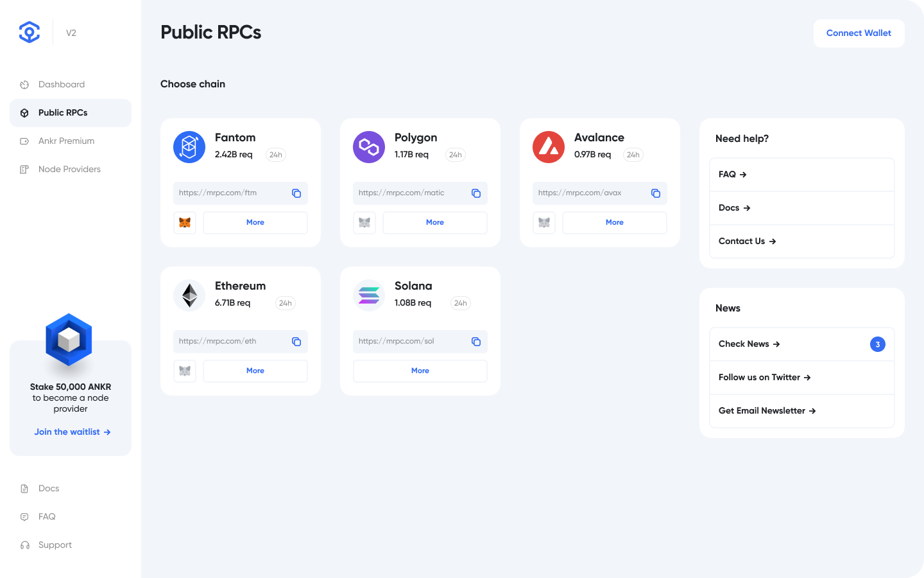The width and height of the screenshot is (924, 578).
Task: Click Contact Us link
Action: click(x=802, y=241)
